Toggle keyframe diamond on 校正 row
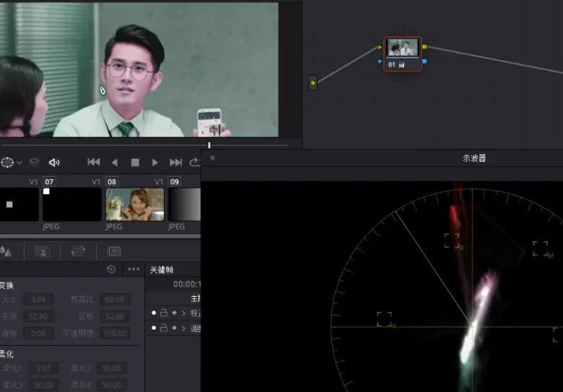 coord(175,313)
